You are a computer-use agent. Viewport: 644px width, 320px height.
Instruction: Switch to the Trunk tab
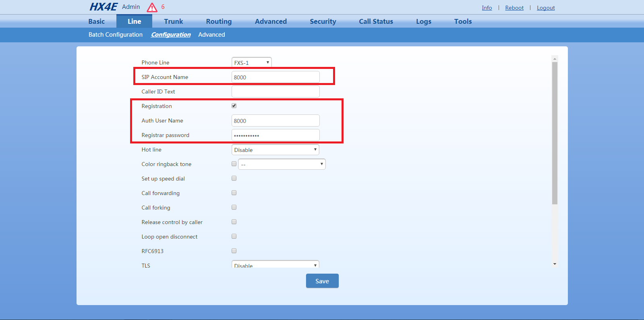[173, 21]
